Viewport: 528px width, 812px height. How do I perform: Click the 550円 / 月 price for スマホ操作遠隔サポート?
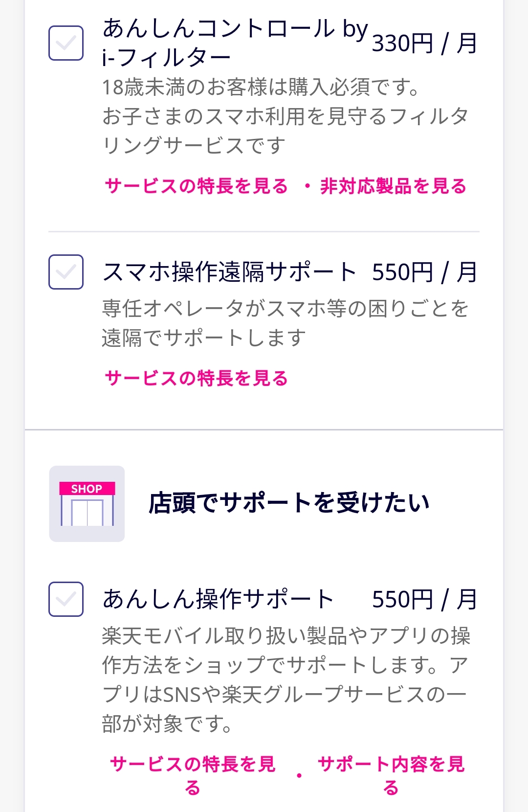(x=424, y=272)
